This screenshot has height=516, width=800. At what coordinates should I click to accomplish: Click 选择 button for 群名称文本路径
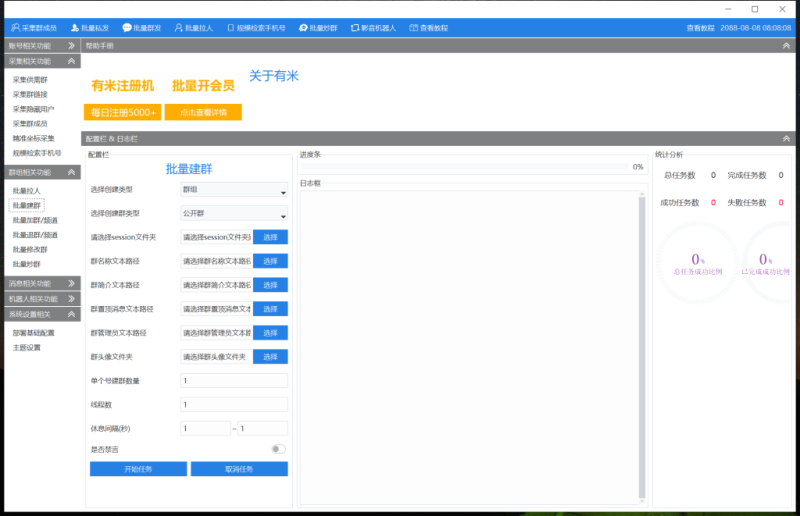point(270,261)
